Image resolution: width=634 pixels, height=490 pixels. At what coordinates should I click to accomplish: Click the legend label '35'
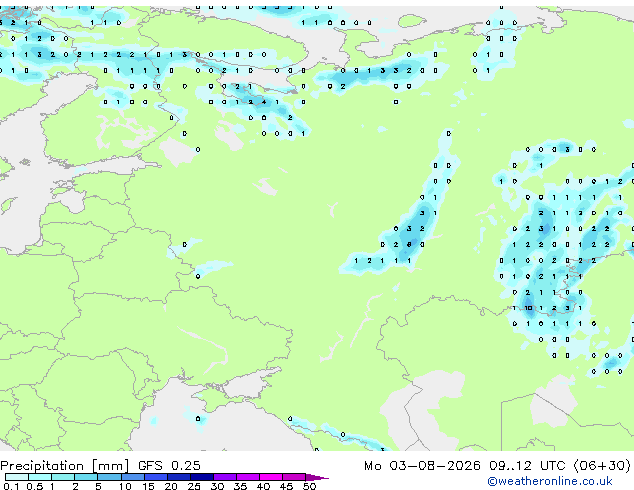pos(240,486)
